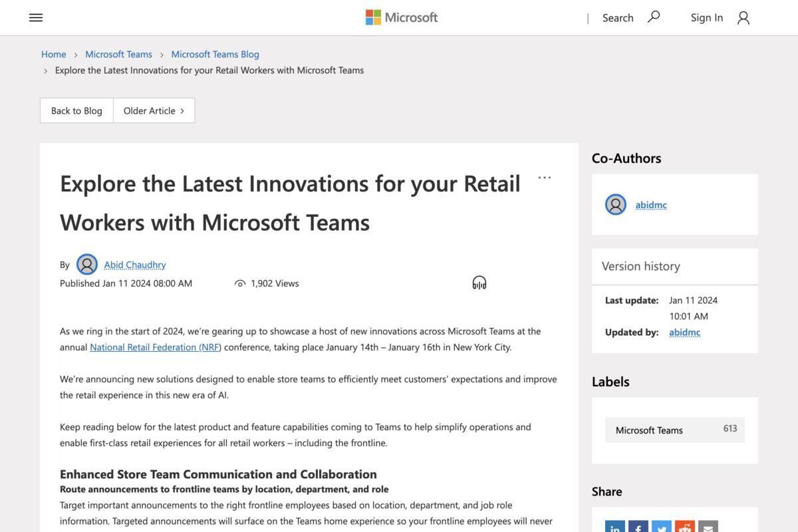Click the Last update Jan 11 2024 value
The height and width of the screenshot is (532, 798).
click(694, 308)
